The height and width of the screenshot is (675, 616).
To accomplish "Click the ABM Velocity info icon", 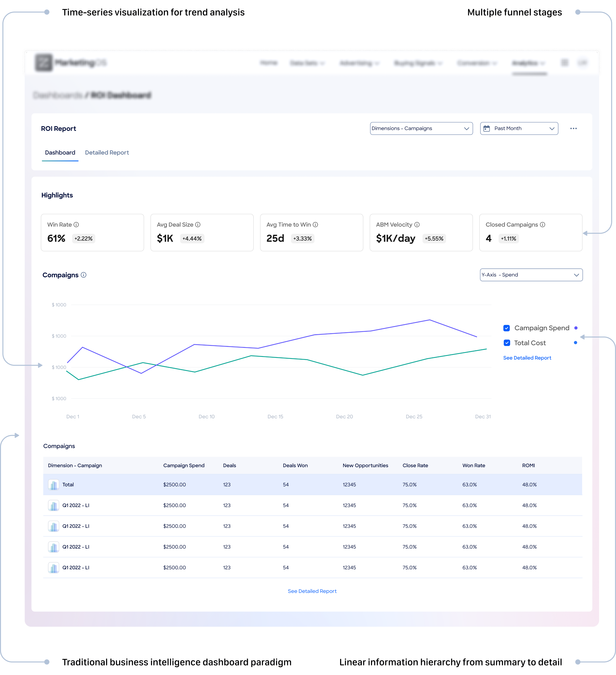I will [x=417, y=225].
